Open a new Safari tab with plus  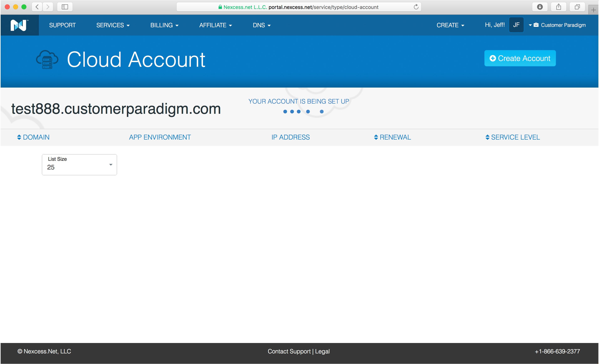point(593,10)
